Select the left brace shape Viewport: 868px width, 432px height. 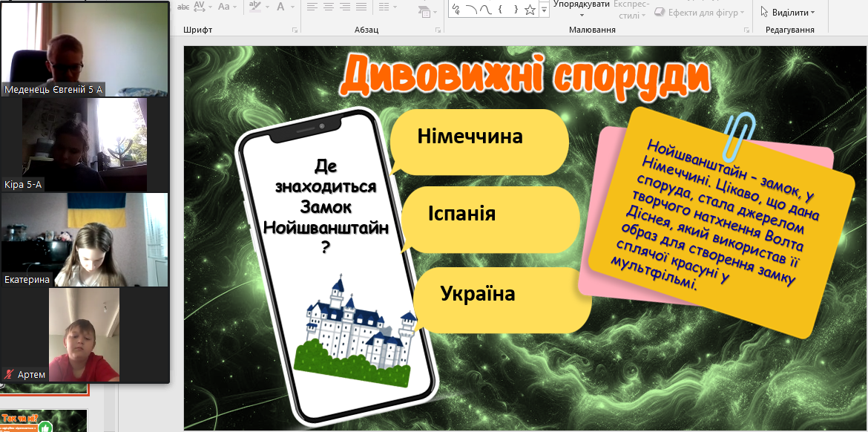tap(501, 9)
